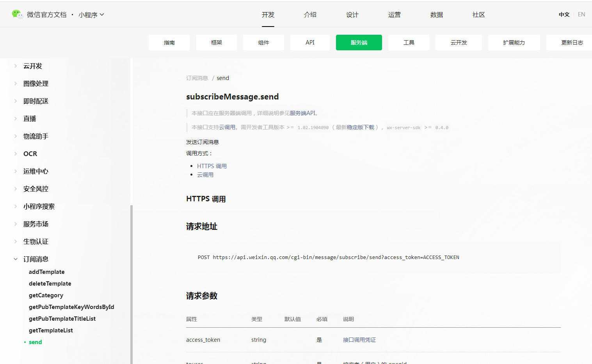Collapse the 订阅消息 sidebar chevron
This screenshot has height=364, width=592.
(16, 259)
